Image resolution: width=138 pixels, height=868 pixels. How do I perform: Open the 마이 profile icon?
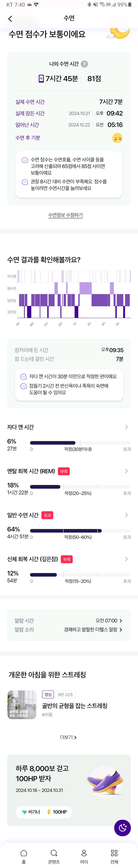[x=84, y=853]
